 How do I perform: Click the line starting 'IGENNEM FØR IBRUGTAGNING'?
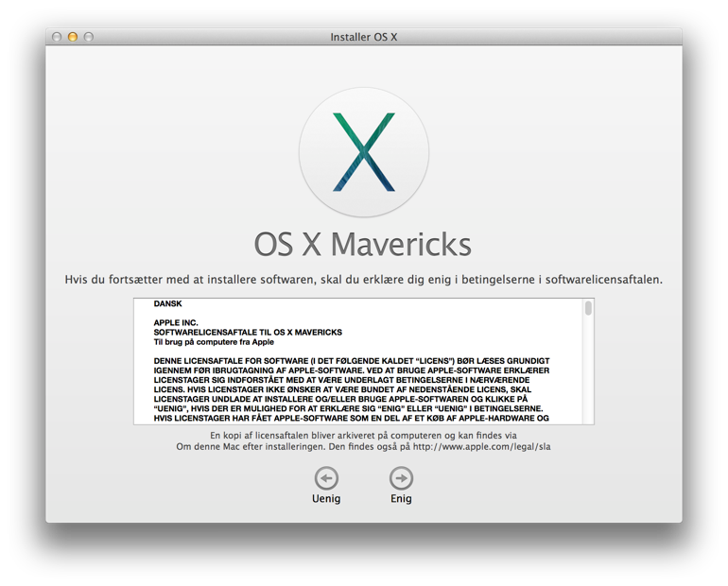[352, 371]
